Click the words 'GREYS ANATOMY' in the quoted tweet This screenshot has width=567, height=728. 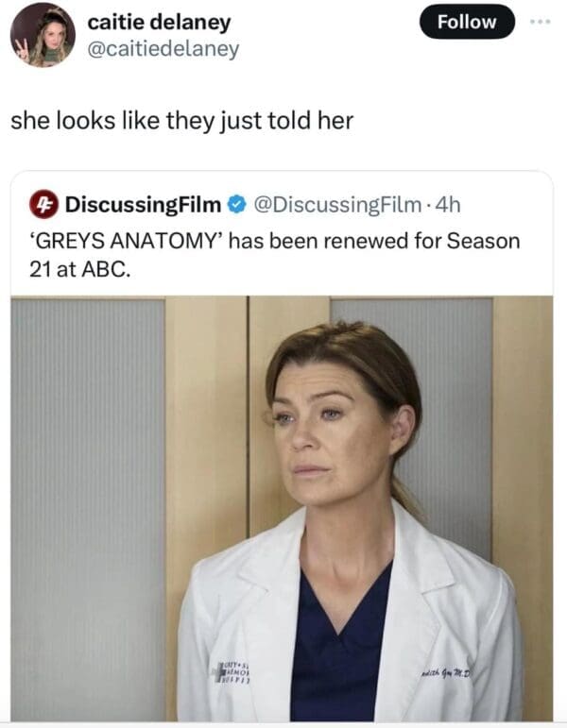(127, 242)
